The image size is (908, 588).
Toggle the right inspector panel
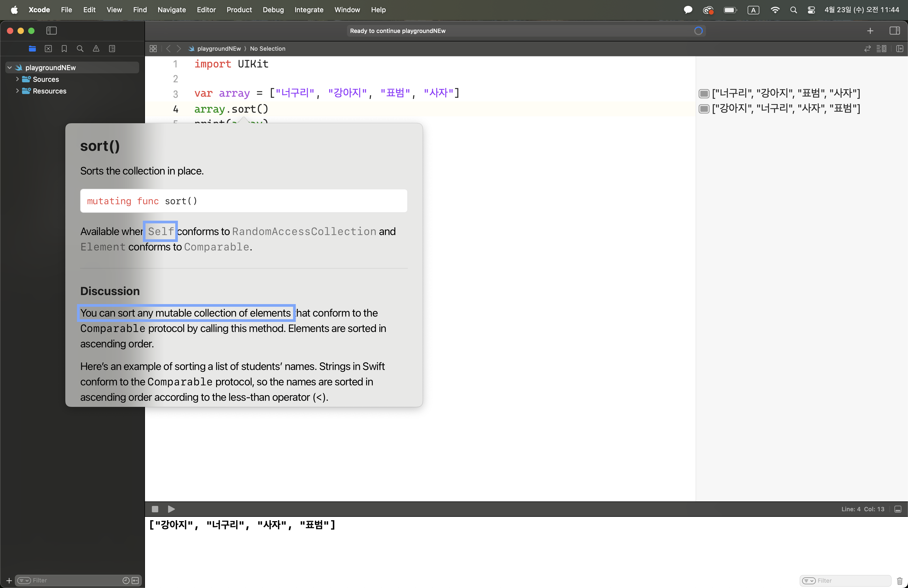coord(894,31)
